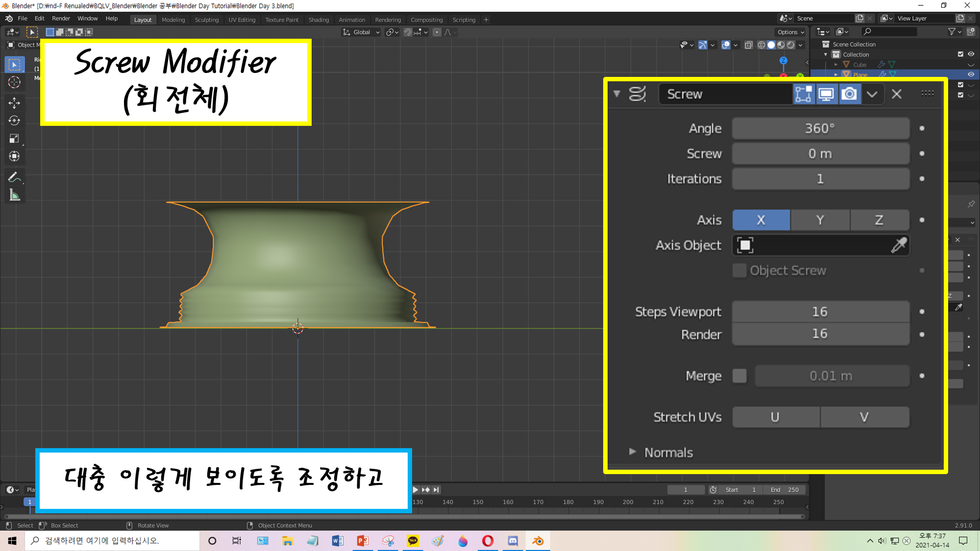Select the 3D Cursor tool
Screen dimensions: 980x551
click(14, 82)
